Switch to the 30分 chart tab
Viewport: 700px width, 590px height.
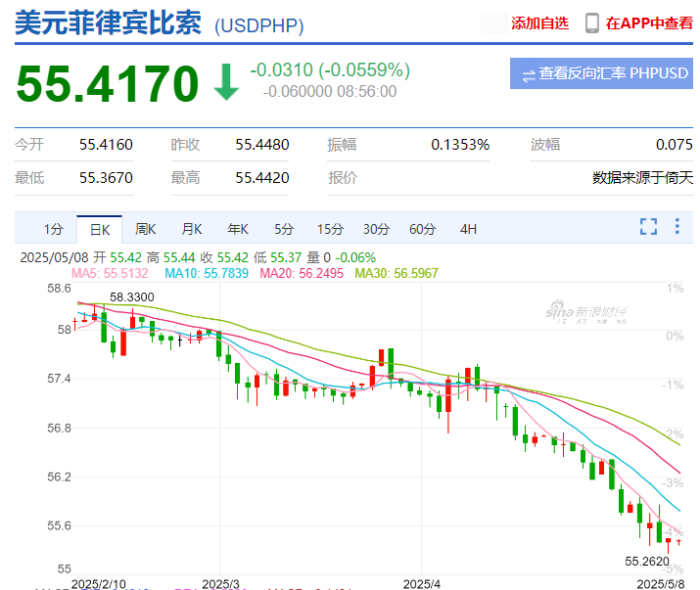click(376, 229)
